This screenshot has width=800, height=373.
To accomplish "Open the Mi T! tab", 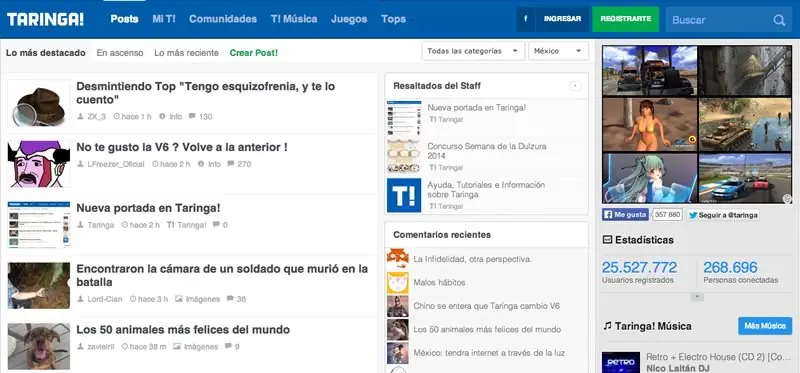I will [164, 19].
